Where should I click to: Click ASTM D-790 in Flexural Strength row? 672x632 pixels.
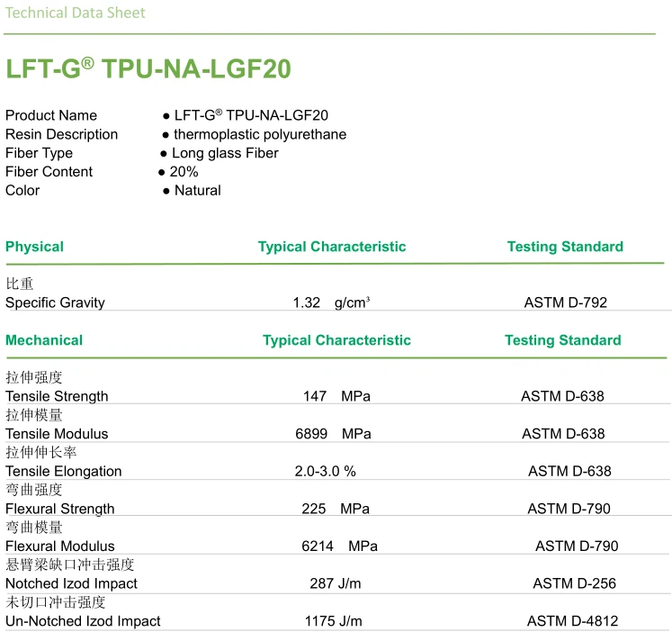click(569, 509)
